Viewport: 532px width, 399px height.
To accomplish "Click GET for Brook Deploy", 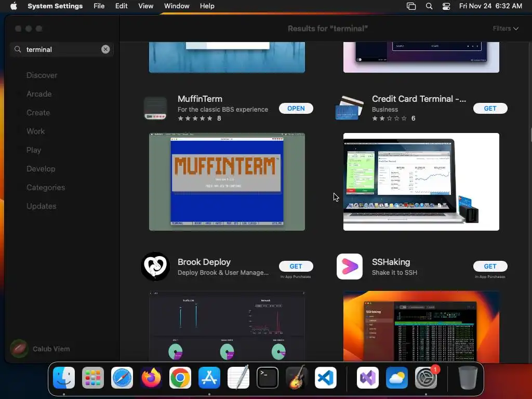I will coord(296,267).
